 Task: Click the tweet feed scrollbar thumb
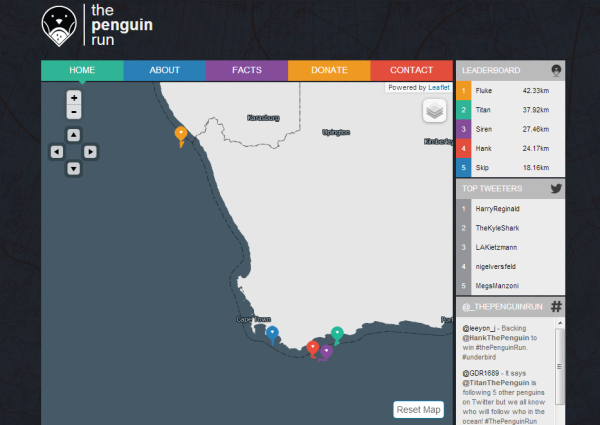pos(560,366)
